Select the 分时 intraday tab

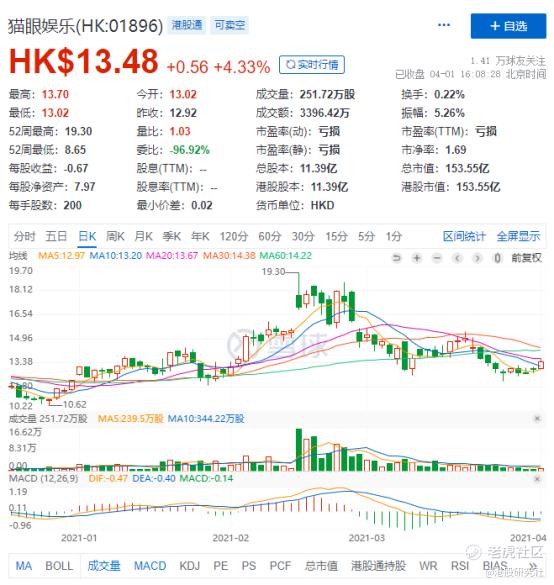[25, 236]
